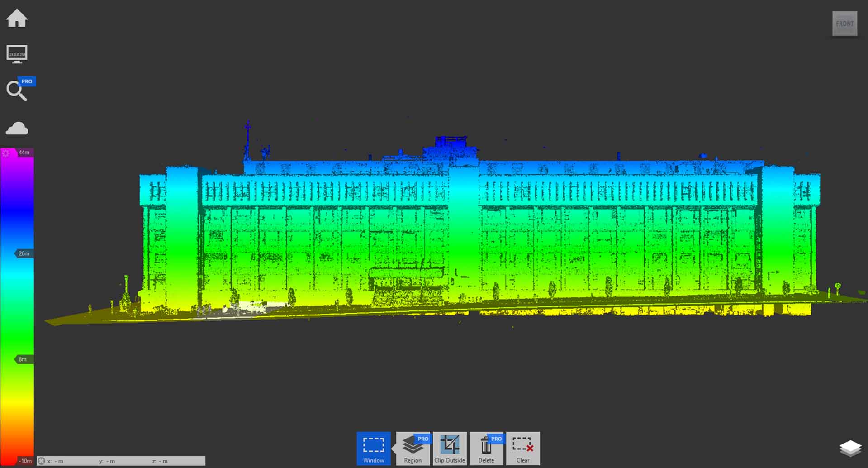Select the 44m maximum elevation marker
868x468 pixels.
pyautogui.click(x=24, y=153)
